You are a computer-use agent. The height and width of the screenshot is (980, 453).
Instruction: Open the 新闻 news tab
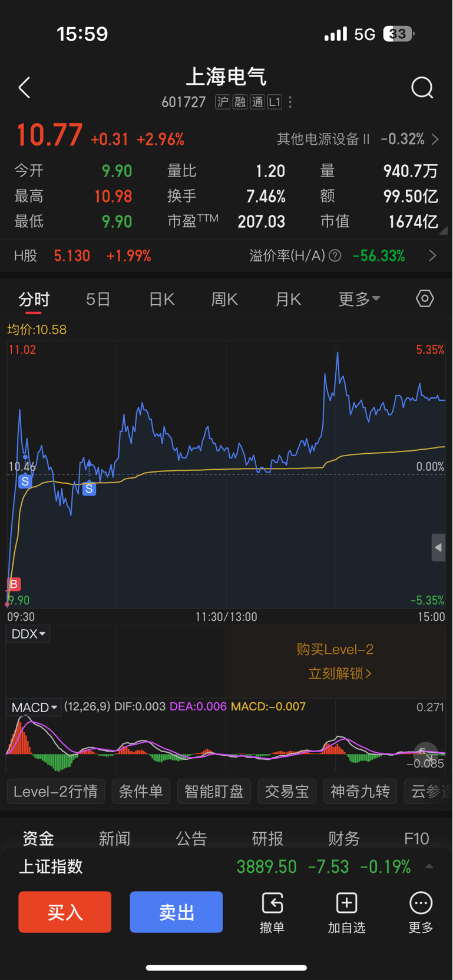pos(115,838)
